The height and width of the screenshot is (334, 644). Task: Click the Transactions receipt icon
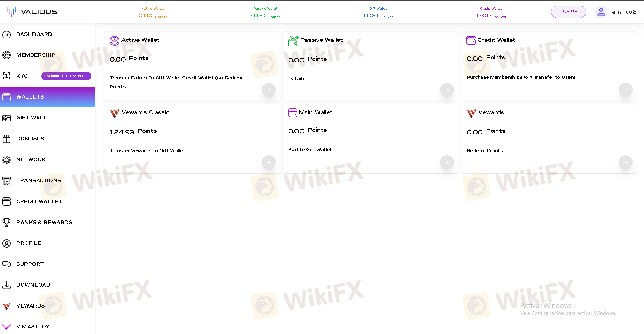pos(7,180)
